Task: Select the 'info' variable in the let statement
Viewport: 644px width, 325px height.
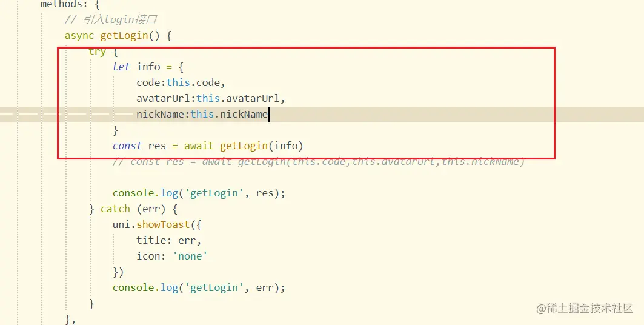Action: coord(148,67)
